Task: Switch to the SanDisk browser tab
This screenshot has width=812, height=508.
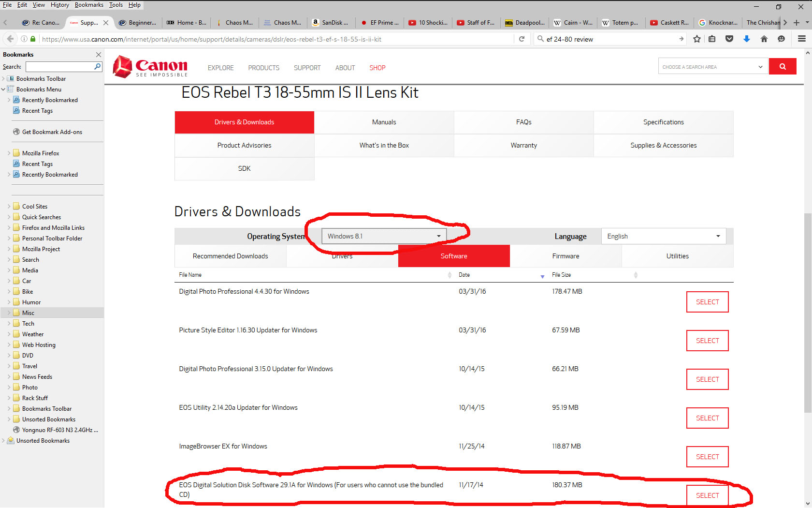Action: tap(331, 22)
